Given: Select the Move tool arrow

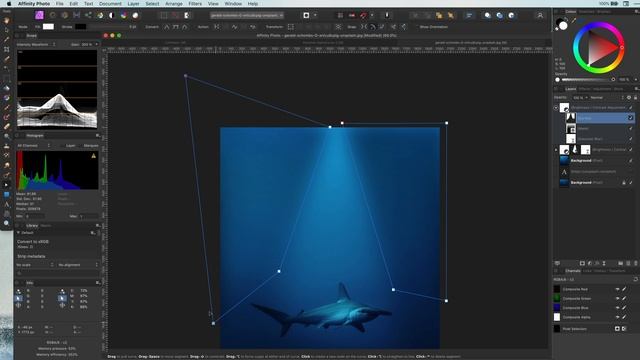Looking at the screenshot, I should [x=7, y=30].
